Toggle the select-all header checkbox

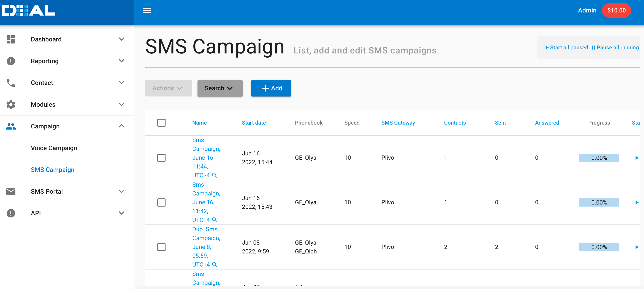point(161,123)
